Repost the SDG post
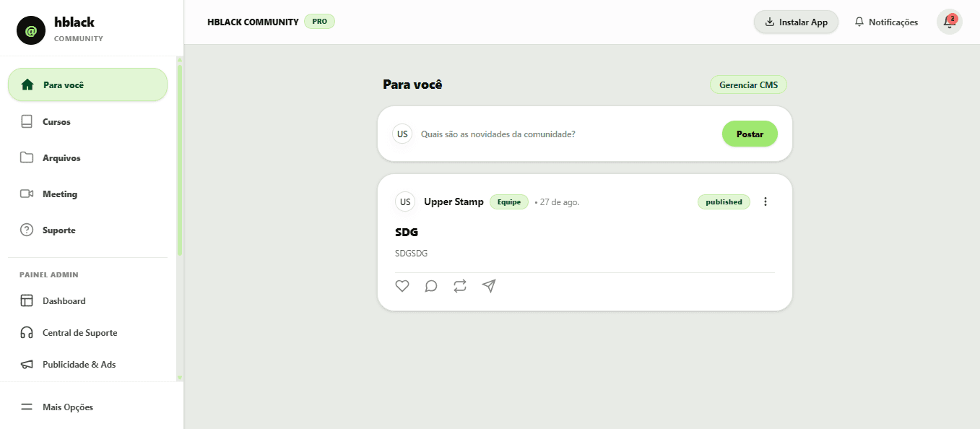This screenshot has width=980, height=429. coord(460,286)
